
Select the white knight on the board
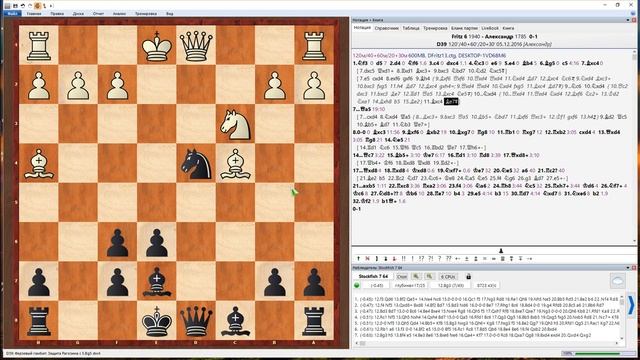(x=235, y=124)
